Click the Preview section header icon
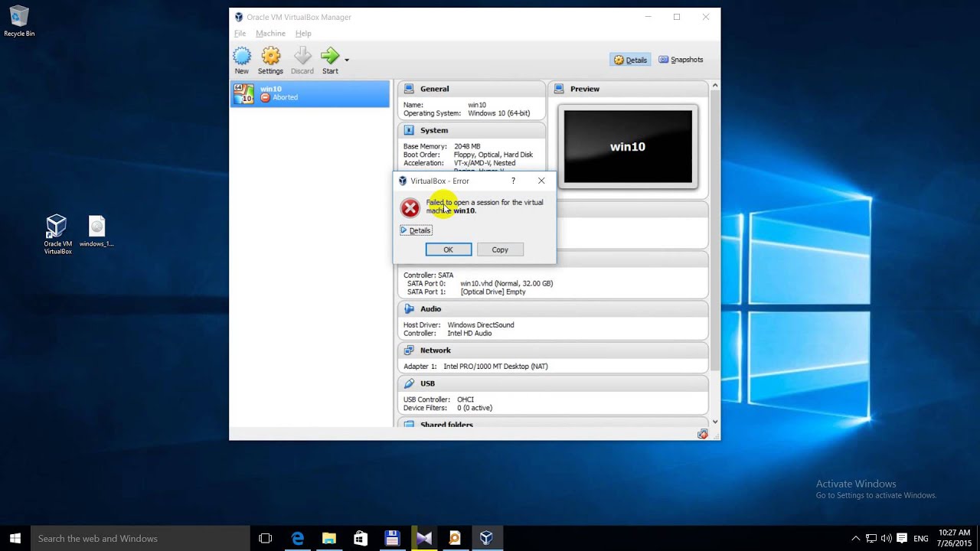 559,89
